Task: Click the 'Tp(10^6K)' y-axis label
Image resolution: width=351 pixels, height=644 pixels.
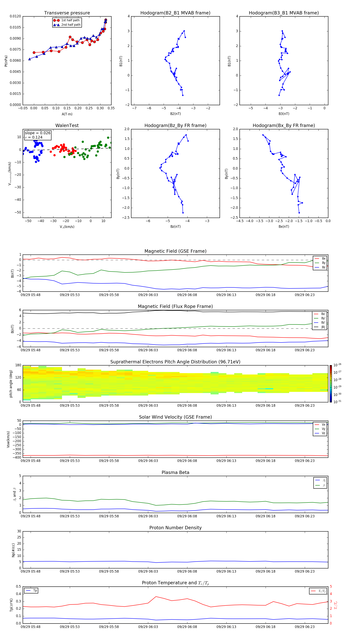Action: tap(11, 605)
